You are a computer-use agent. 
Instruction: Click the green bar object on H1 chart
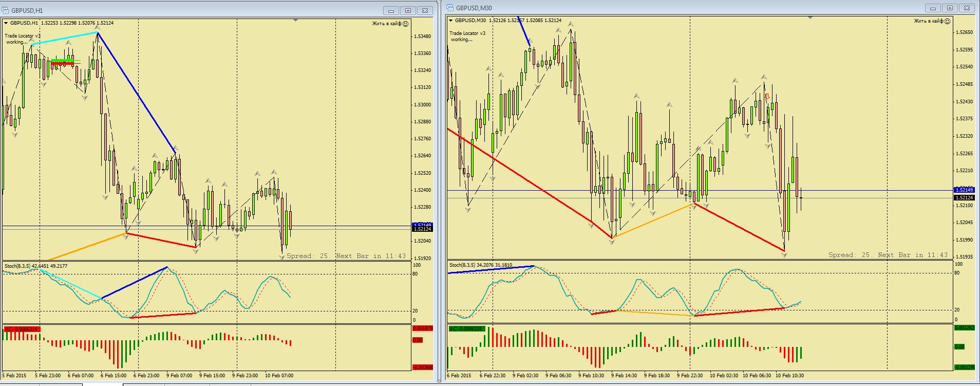(62, 61)
